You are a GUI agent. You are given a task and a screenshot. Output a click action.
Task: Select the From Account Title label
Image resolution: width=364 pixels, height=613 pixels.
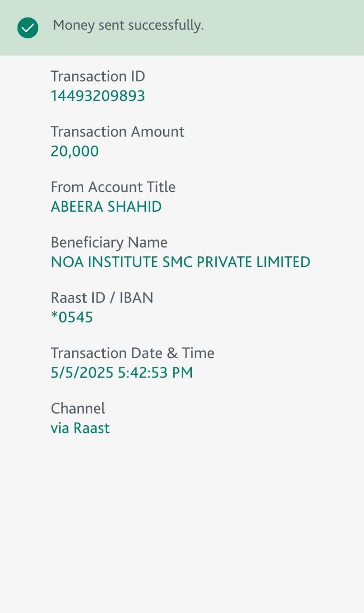(113, 187)
